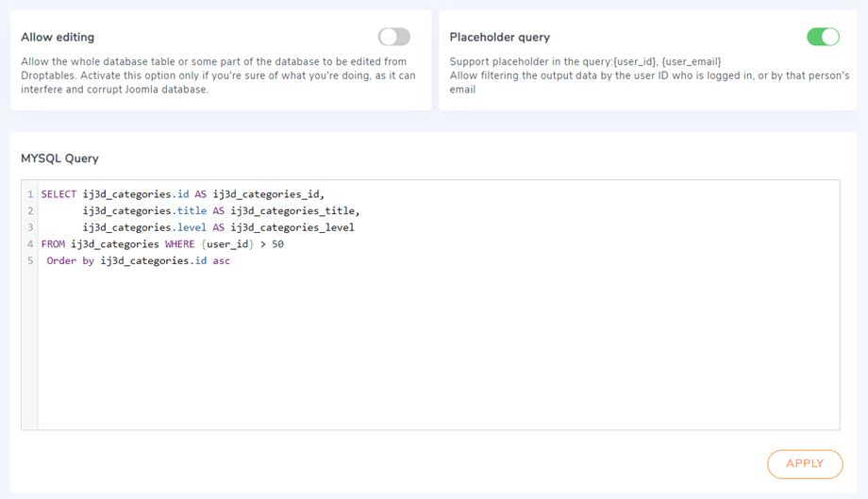
Task: Click the WHERE keyword in the query
Action: (x=179, y=244)
